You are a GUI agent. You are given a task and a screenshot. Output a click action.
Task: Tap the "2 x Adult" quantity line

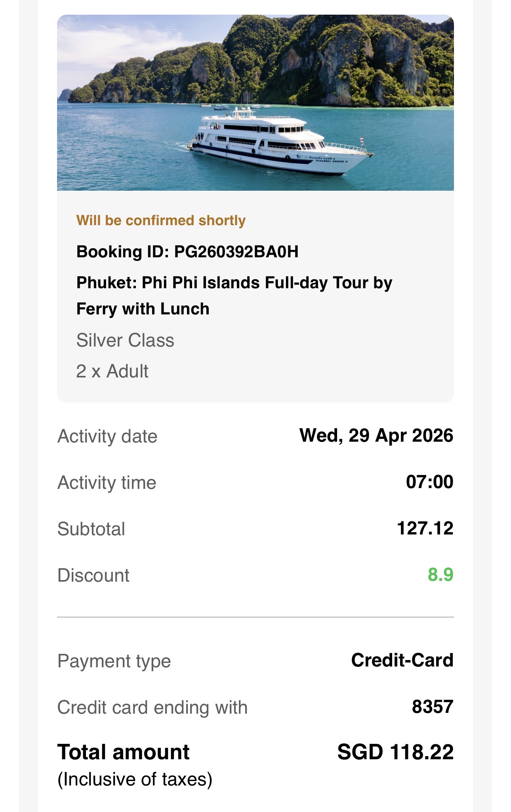(x=112, y=372)
